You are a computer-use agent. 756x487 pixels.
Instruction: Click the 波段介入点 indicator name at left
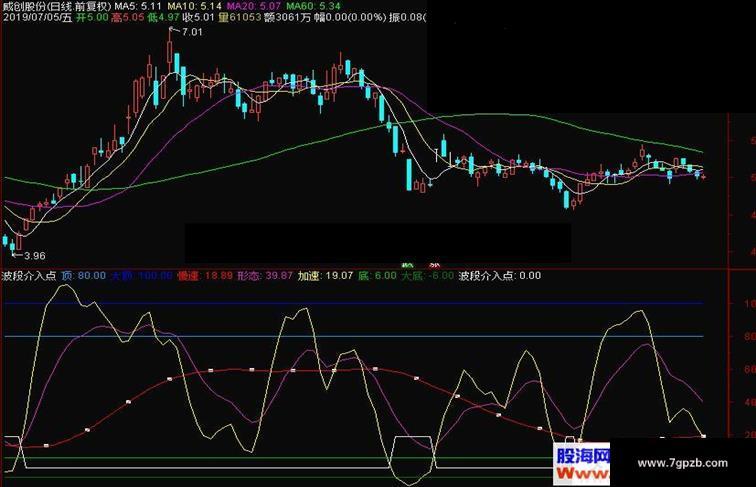pyautogui.click(x=29, y=276)
